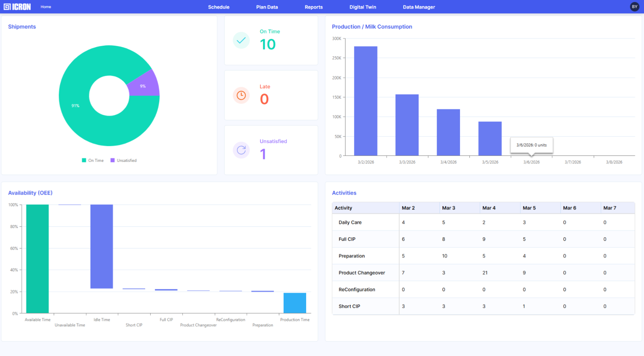Screen dimensions: 644x356
Task: Toggle Unsatisfied legend in Shipments chart
Action: point(123,160)
